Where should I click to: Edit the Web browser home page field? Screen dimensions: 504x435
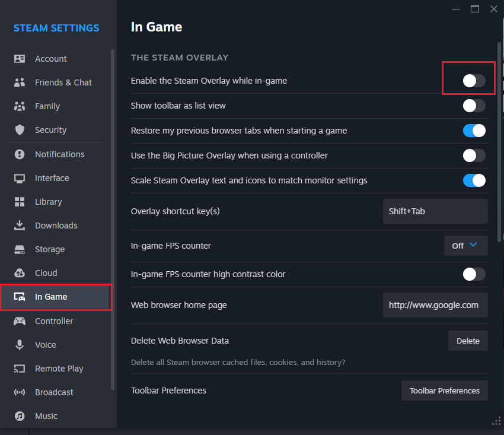(435, 305)
